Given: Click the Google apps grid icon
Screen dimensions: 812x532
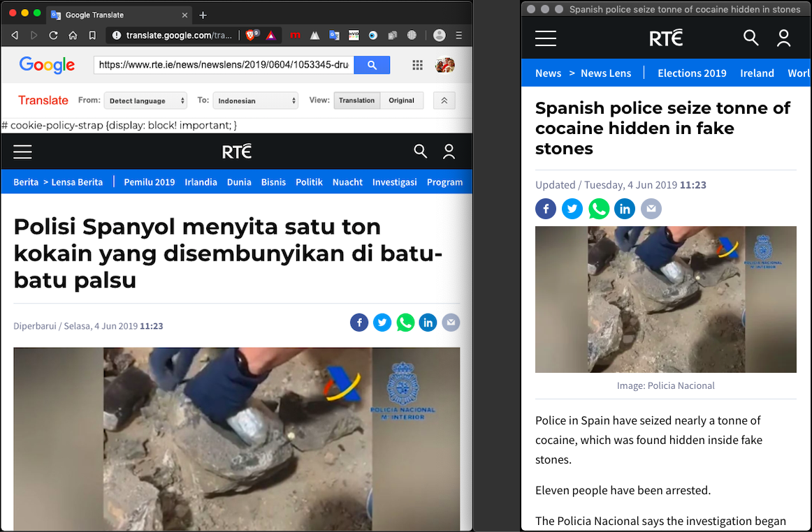Looking at the screenshot, I should (x=418, y=65).
